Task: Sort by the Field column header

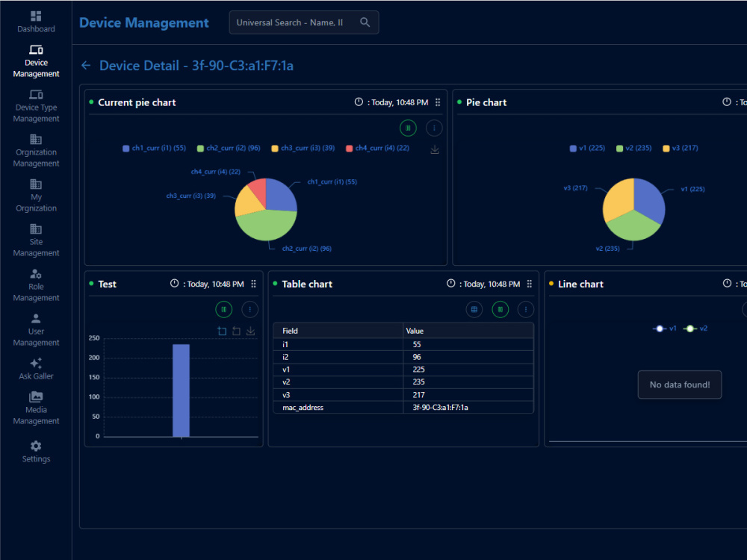Action: (338, 331)
